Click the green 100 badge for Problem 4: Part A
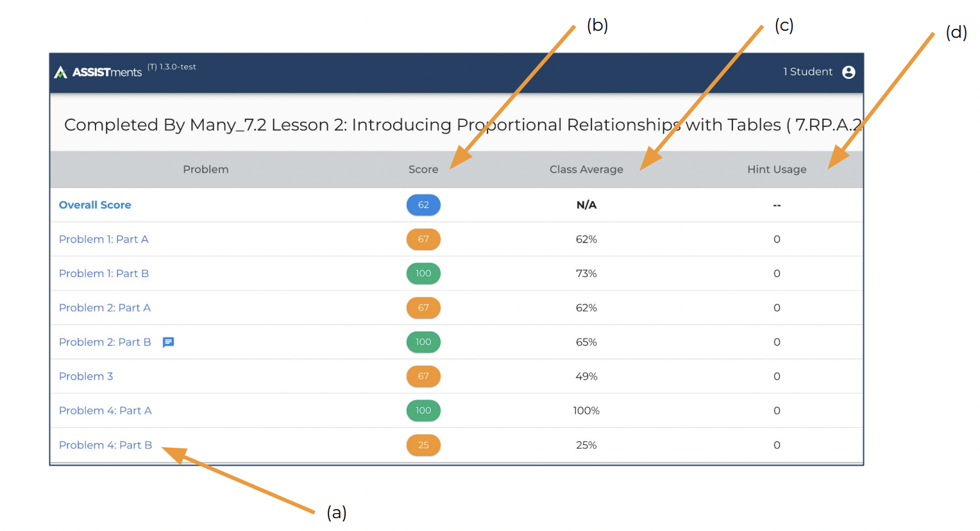 tap(423, 410)
